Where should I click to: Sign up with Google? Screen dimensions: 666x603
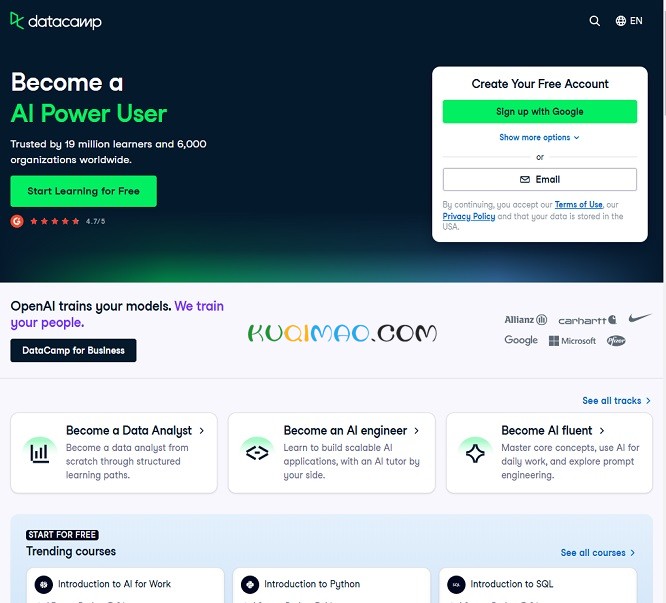539,112
